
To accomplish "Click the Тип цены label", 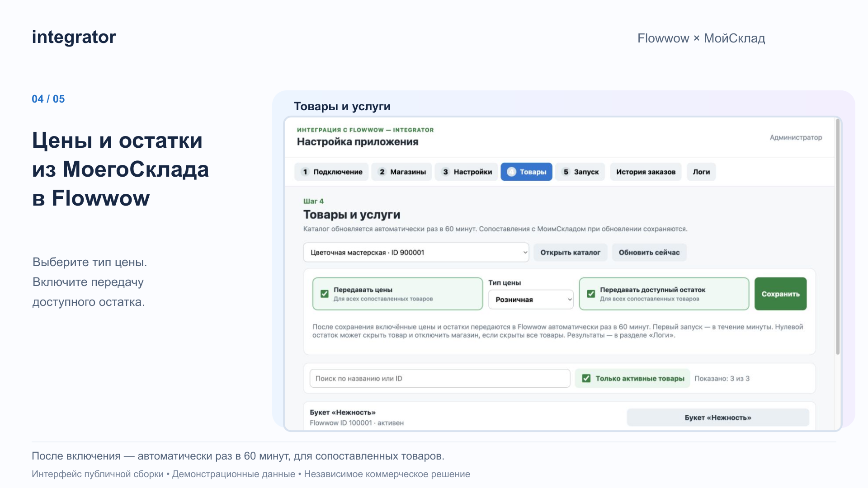I will (505, 282).
